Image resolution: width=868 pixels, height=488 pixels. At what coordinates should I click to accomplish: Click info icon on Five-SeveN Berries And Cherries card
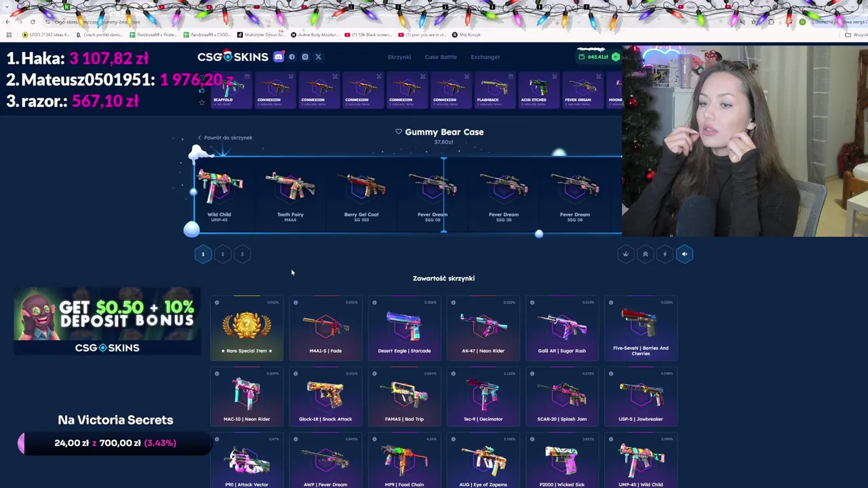611,303
